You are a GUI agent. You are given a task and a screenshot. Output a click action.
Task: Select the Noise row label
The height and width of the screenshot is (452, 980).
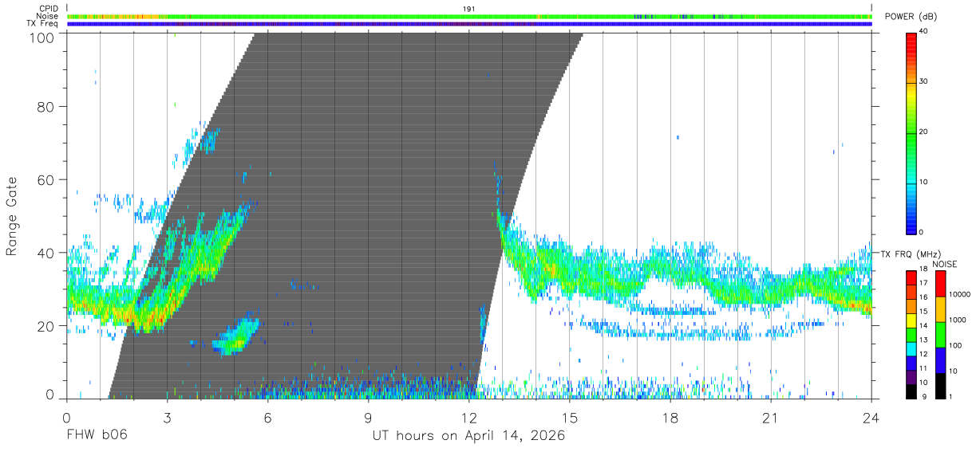click(x=48, y=16)
